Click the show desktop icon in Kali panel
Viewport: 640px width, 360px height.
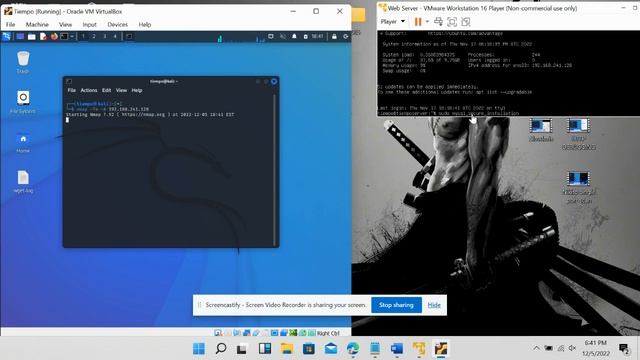[20, 37]
